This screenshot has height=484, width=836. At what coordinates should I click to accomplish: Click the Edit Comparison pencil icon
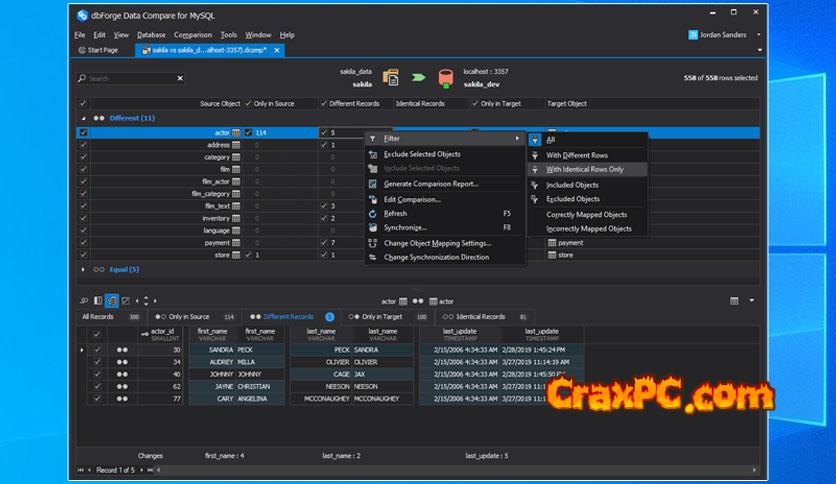point(373,199)
